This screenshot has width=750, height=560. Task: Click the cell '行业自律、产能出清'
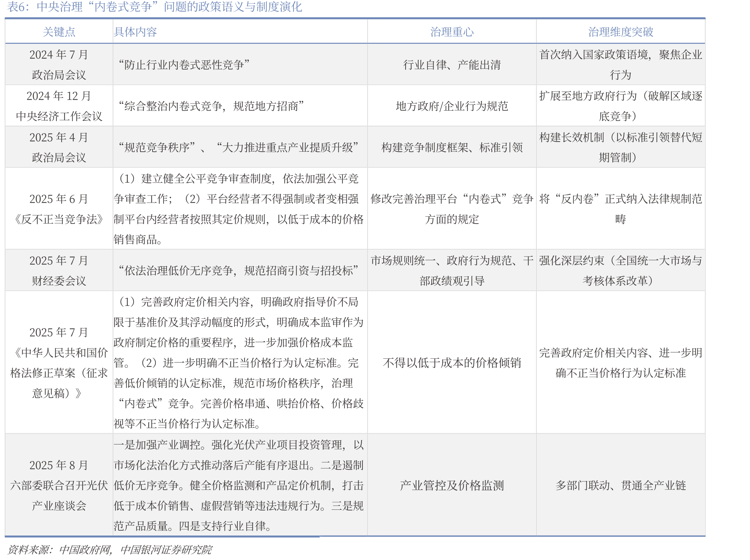[452, 64]
